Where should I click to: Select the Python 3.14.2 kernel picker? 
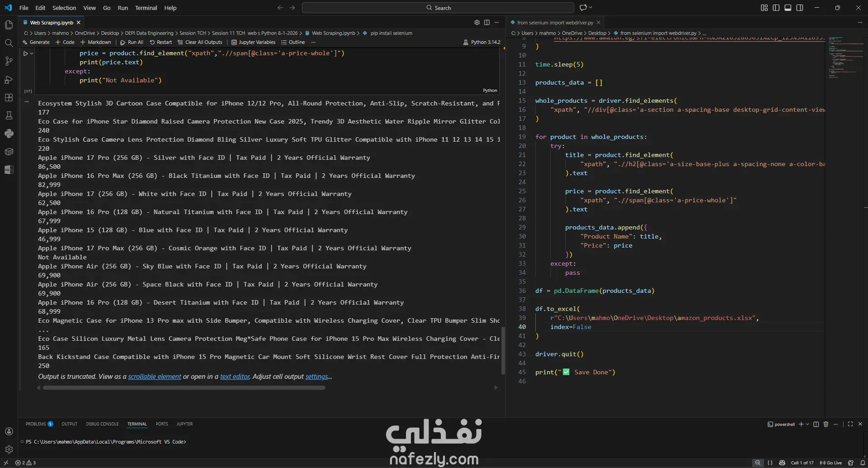(x=482, y=42)
